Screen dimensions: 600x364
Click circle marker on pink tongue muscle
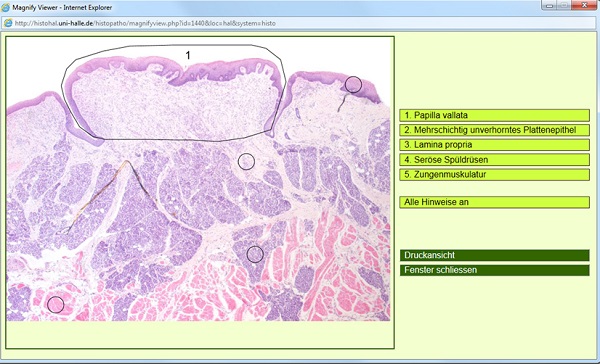[56, 305]
